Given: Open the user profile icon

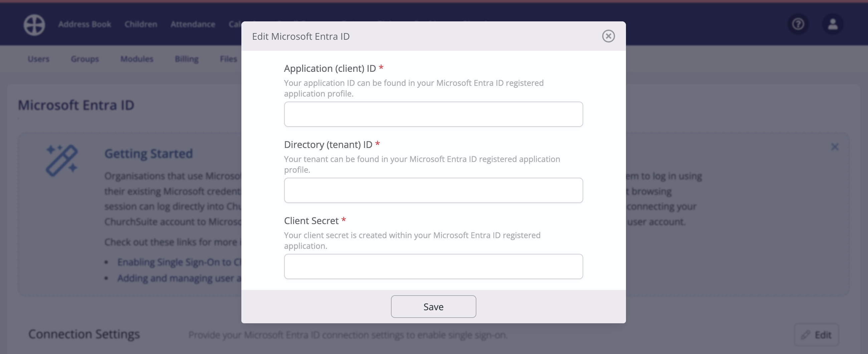Looking at the screenshot, I should [x=833, y=24].
